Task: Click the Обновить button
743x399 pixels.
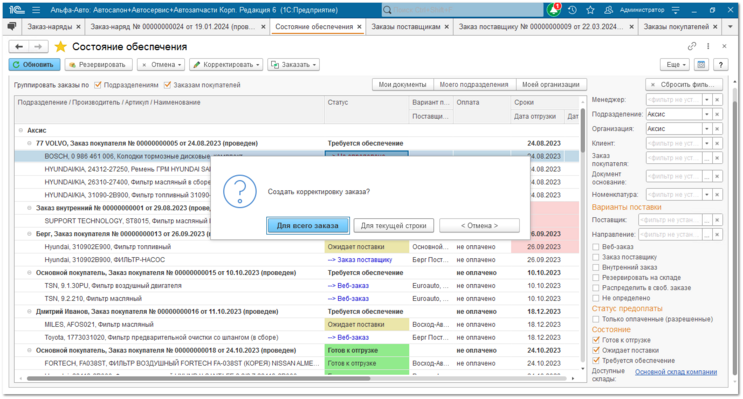Action: tap(35, 64)
